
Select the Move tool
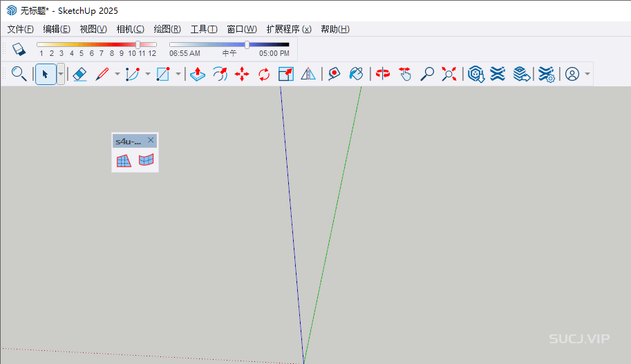(x=242, y=74)
